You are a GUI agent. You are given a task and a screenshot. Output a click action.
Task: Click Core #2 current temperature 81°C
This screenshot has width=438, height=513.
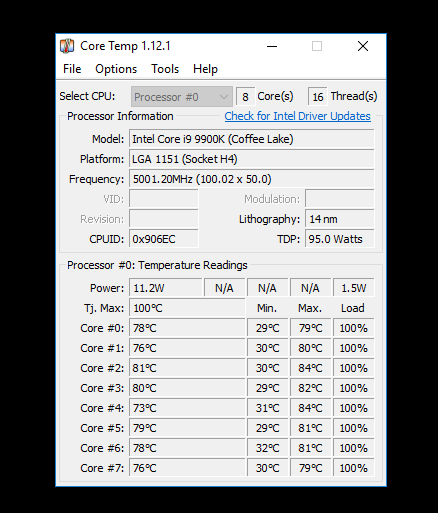pos(187,368)
